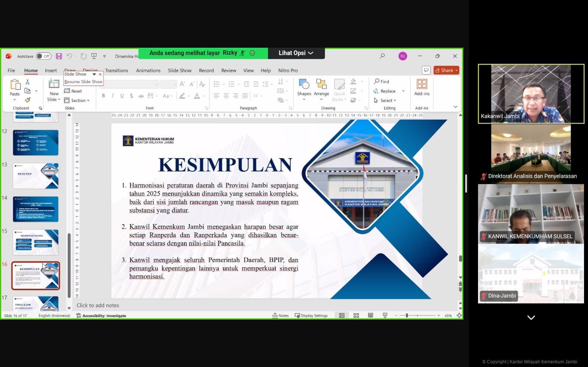Expand the Select dropdown in Editing

[x=385, y=100]
